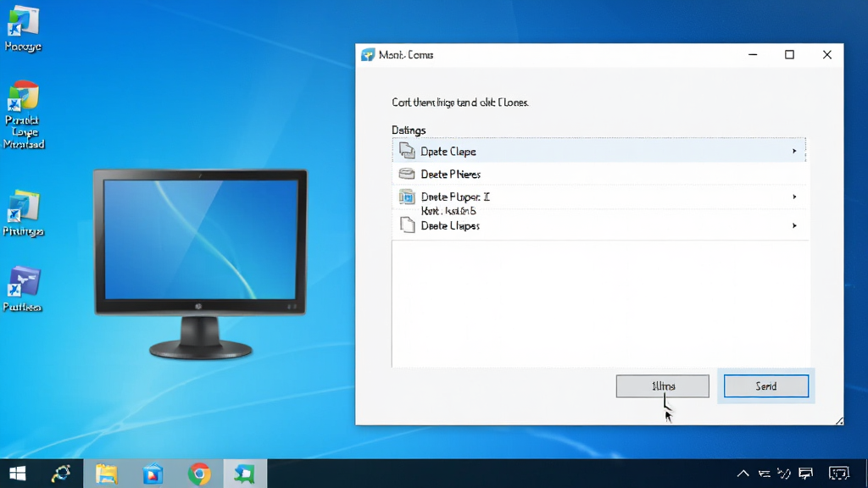868x488 pixels.
Task: Click the blue picture icon beside "Deete Floper"
Action: pos(407,197)
